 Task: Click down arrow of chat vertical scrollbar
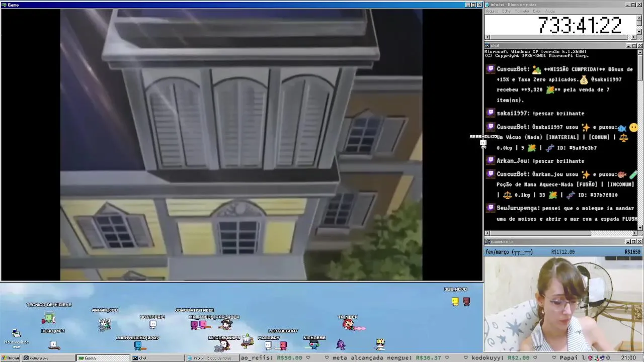coord(640,228)
